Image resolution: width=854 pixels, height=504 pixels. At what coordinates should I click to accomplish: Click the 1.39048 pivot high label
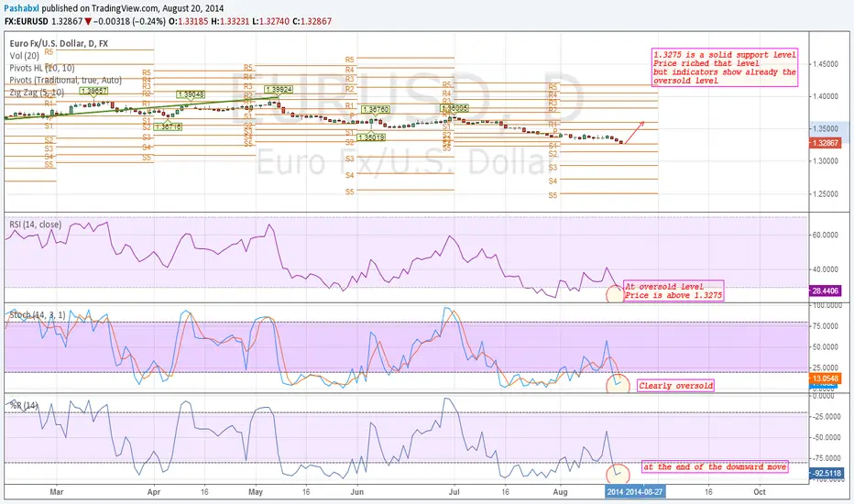click(192, 94)
